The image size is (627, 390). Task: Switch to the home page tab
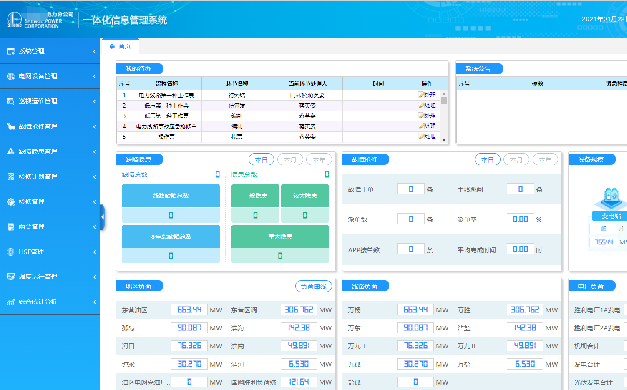tap(121, 46)
